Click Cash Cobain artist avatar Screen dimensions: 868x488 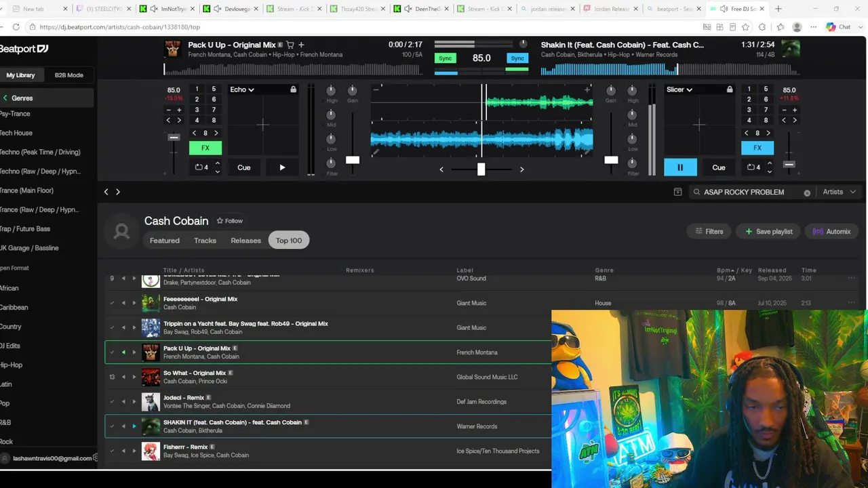tap(122, 232)
